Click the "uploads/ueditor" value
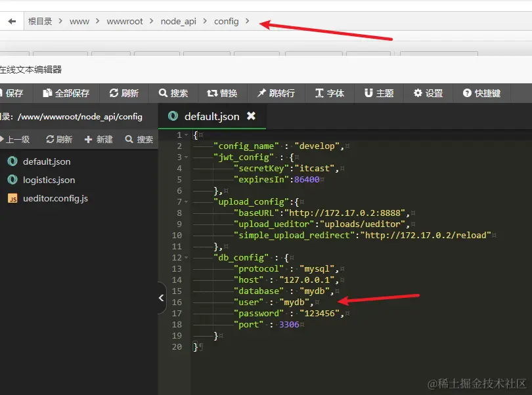The height and width of the screenshot is (395, 532). tap(363, 224)
